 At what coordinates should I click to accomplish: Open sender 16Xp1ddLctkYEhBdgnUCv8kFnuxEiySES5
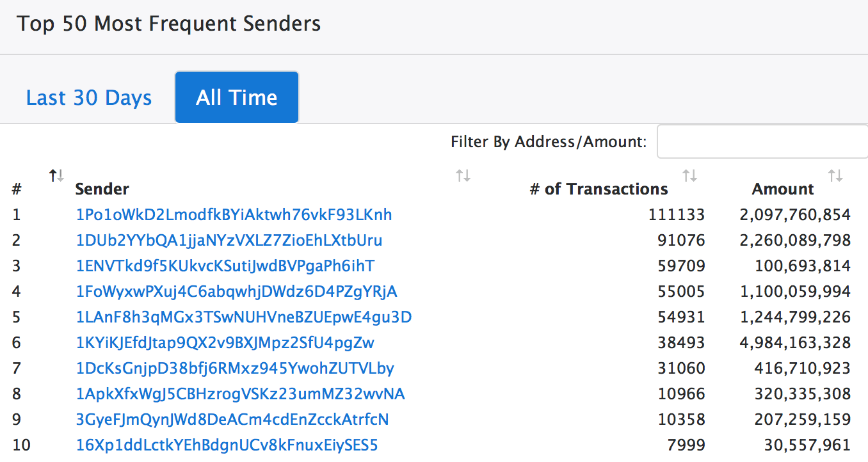coord(227,445)
